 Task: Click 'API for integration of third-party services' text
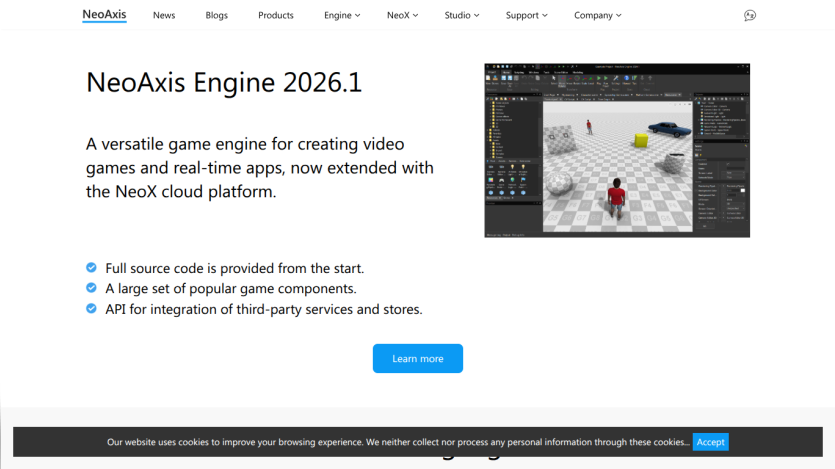click(264, 309)
